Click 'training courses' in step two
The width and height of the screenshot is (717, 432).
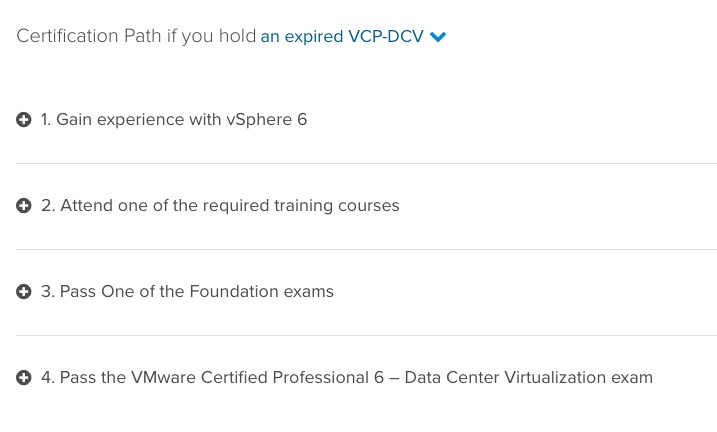(337, 206)
